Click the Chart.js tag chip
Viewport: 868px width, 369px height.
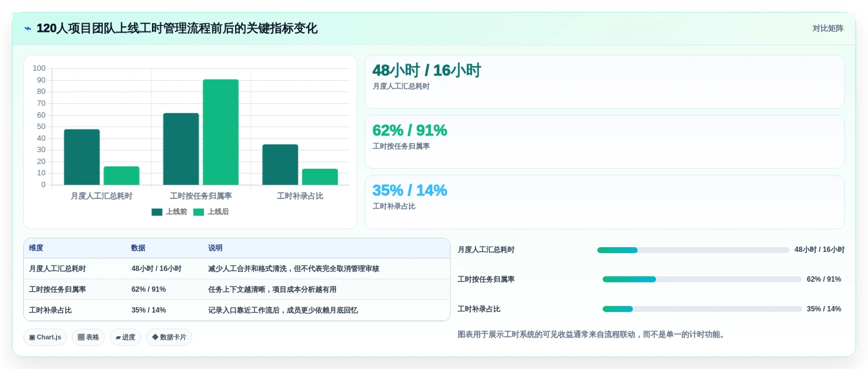45,338
